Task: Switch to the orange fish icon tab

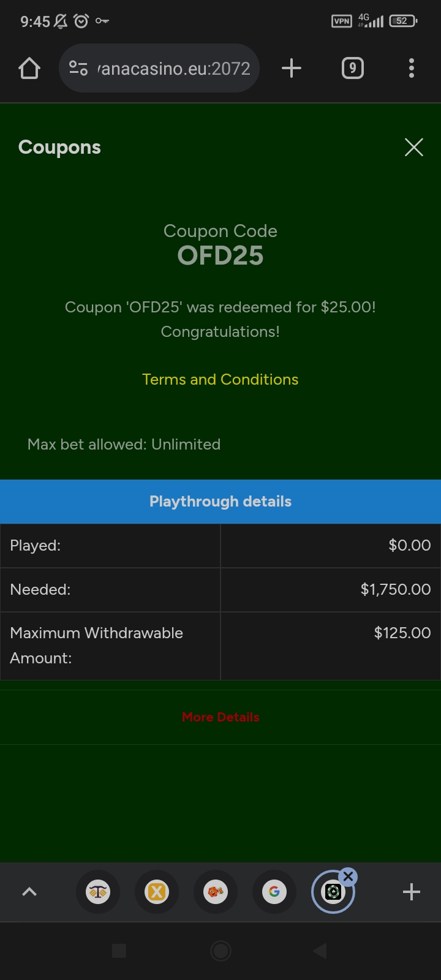Action: click(216, 892)
